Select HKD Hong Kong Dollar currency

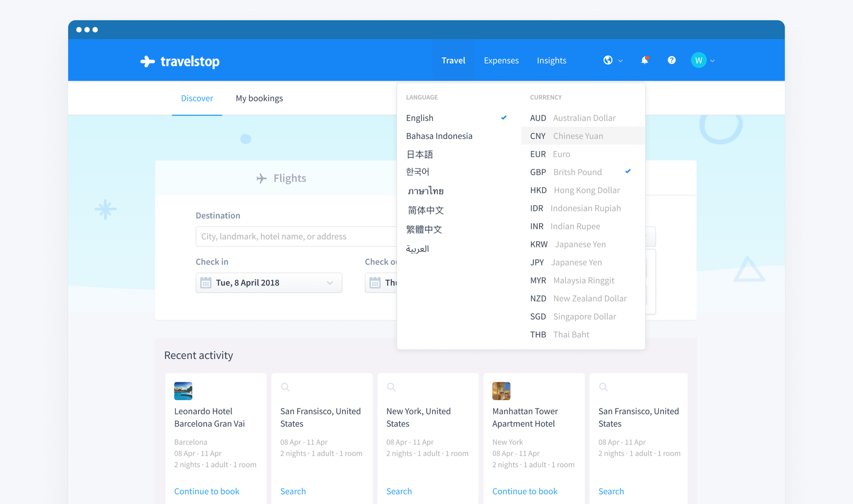[x=583, y=190]
